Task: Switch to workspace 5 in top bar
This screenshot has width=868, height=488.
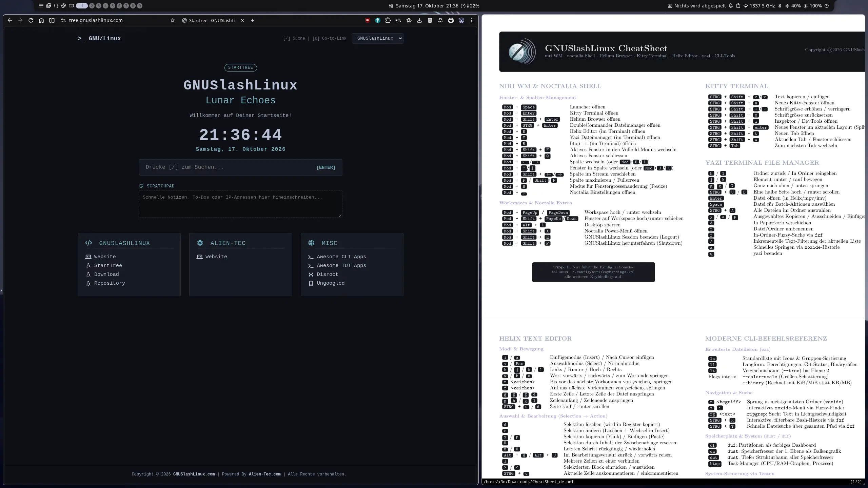Action: 112,6
